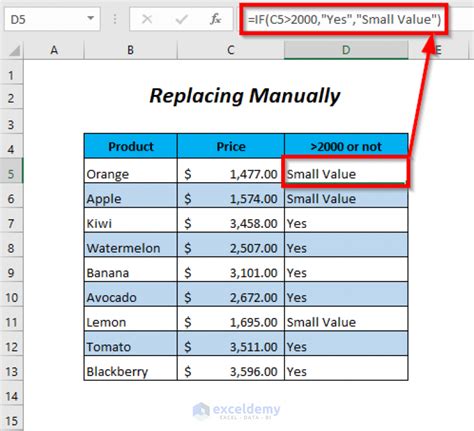The height and width of the screenshot is (431, 474).
Task: Select the Yes result for Watermelon
Action: coord(346,245)
